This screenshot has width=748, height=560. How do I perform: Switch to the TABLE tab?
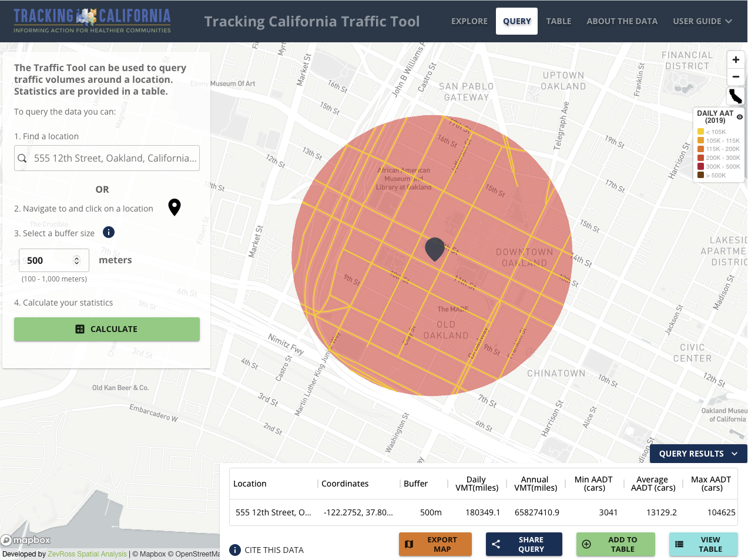[558, 21]
